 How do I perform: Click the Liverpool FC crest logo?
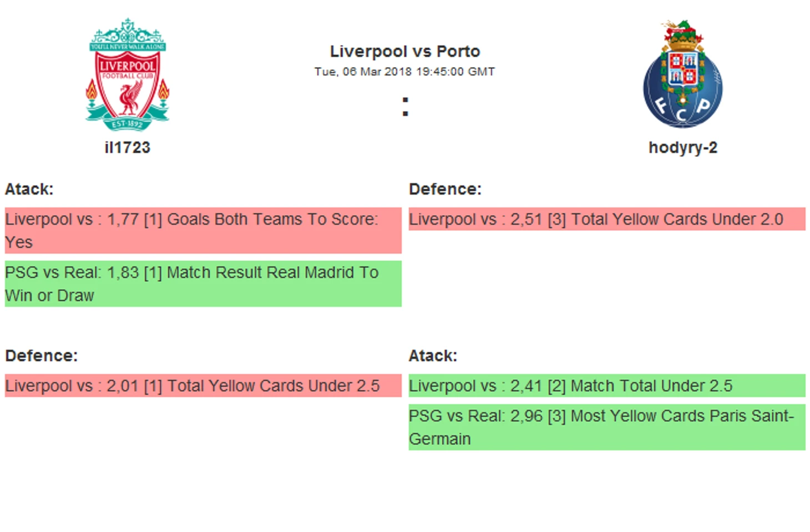pos(128,74)
